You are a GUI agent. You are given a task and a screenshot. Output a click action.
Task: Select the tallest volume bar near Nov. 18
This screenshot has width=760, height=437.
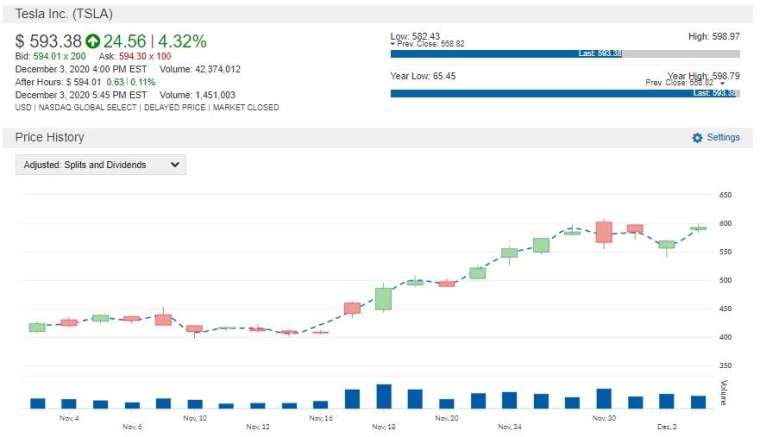tap(384, 396)
